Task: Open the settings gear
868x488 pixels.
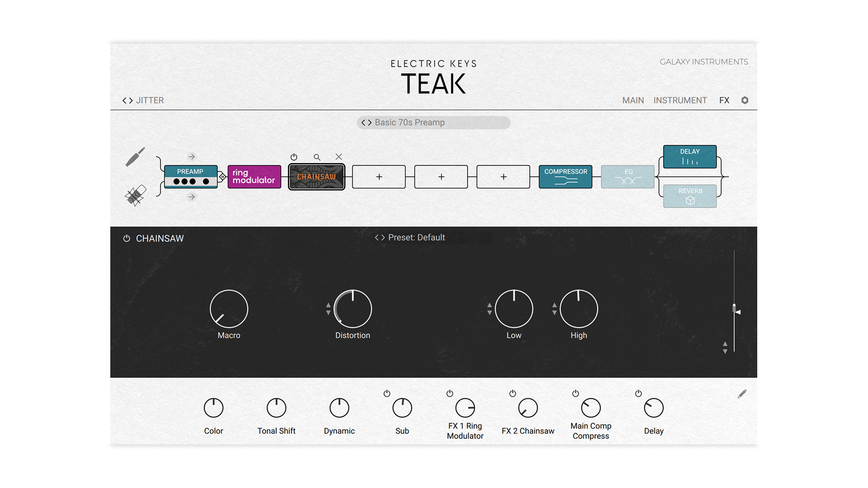Action: tap(745, 100)
